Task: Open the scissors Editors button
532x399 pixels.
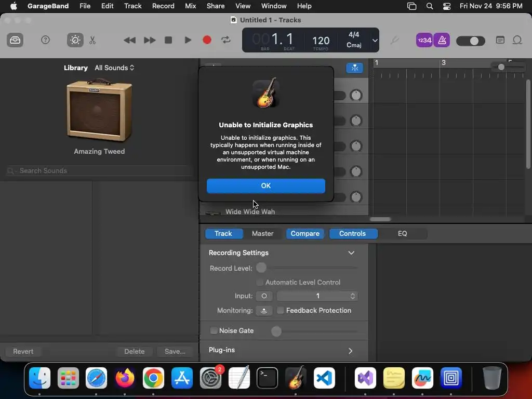Action: (92, 41)
